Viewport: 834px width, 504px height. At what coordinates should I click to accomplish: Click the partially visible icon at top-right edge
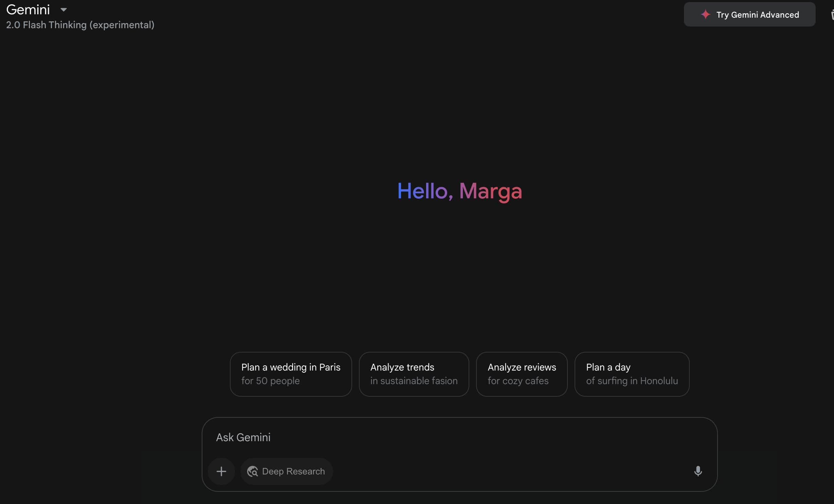coord(832,15)
